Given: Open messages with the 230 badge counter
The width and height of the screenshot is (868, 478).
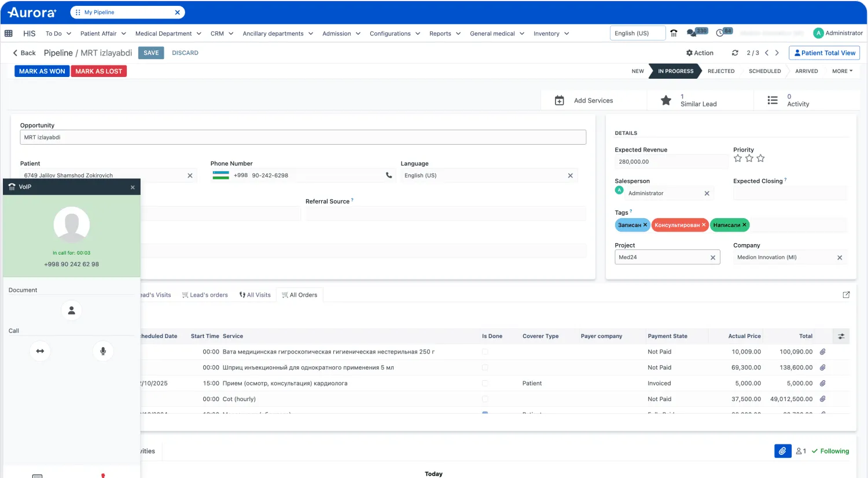Looking at the screenshot, I should pyautogui.click(x=692, y=33).
